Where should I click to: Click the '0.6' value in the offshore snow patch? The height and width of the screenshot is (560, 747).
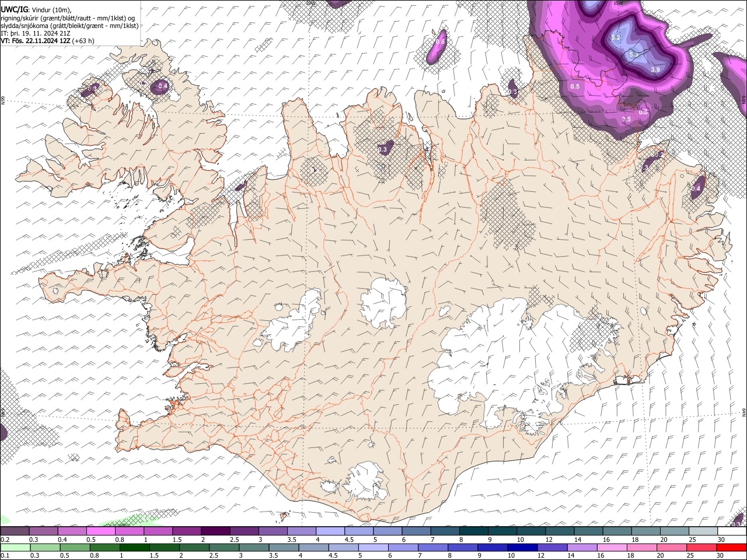pyautogui.click(x=441, y=41)
